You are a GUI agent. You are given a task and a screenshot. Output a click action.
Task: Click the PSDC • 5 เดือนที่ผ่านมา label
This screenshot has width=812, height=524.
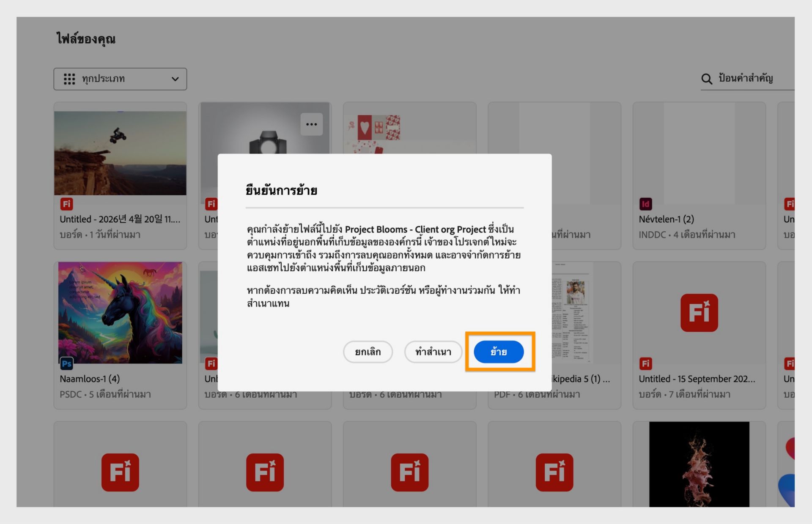[x=105, y=394]
